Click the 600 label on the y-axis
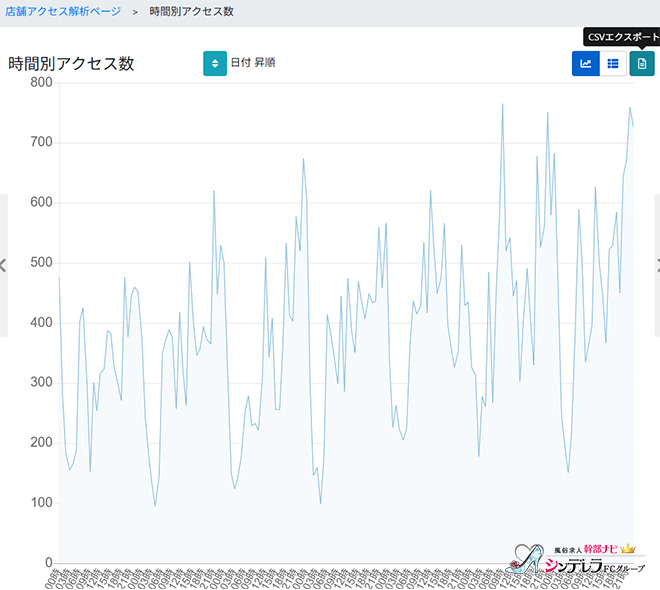This screenshot has width=660, height=590. pos(40,203)
